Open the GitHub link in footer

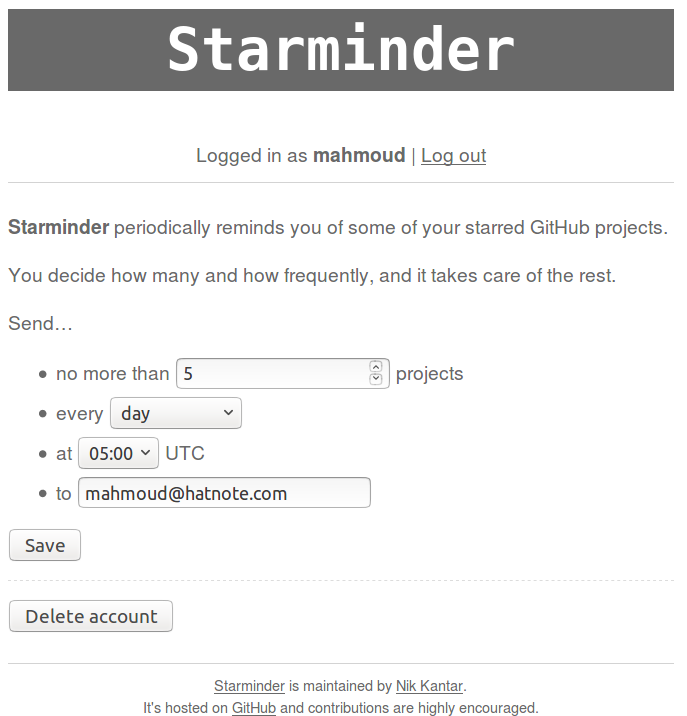point(254,708)
